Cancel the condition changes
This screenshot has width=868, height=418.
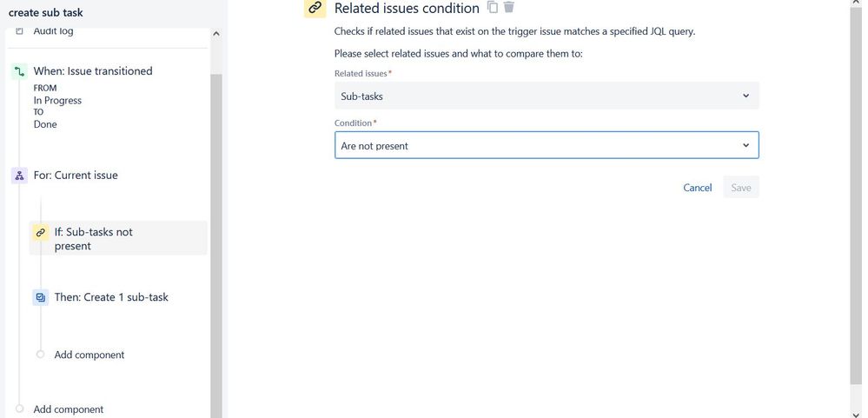697,188
